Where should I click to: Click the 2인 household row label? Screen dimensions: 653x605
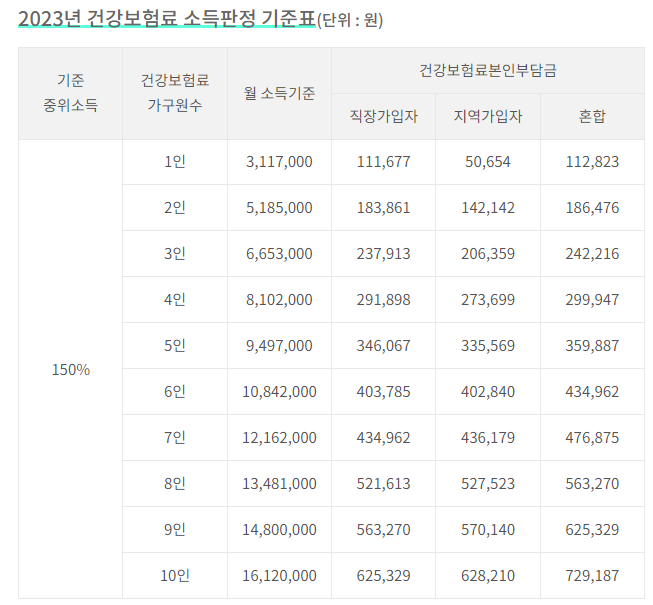175,207
